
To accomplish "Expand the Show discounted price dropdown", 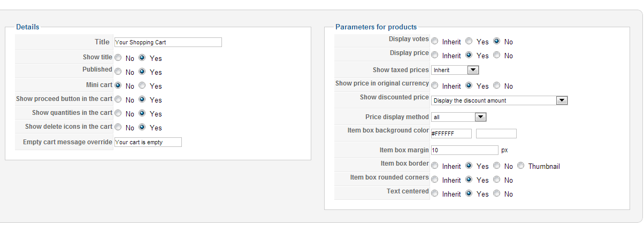I will pos(499,100).
